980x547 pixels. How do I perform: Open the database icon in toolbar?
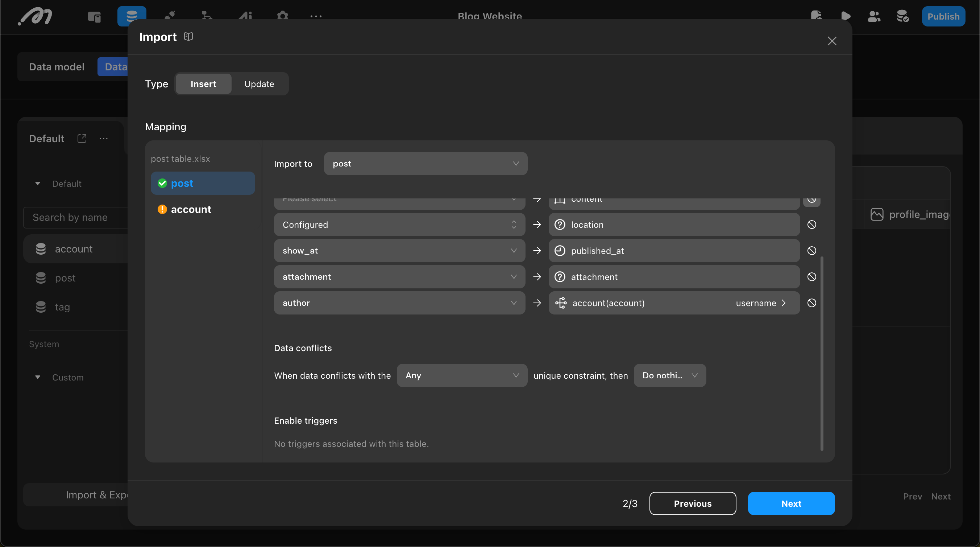[132, 16]
